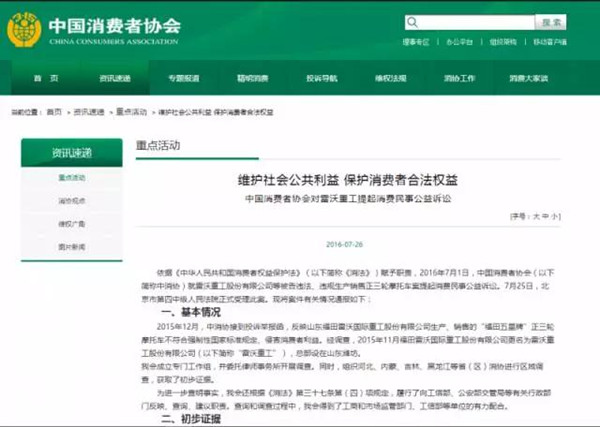Select 消协工作 in the navigation bar
600x427 pixels.
[460, 78]
